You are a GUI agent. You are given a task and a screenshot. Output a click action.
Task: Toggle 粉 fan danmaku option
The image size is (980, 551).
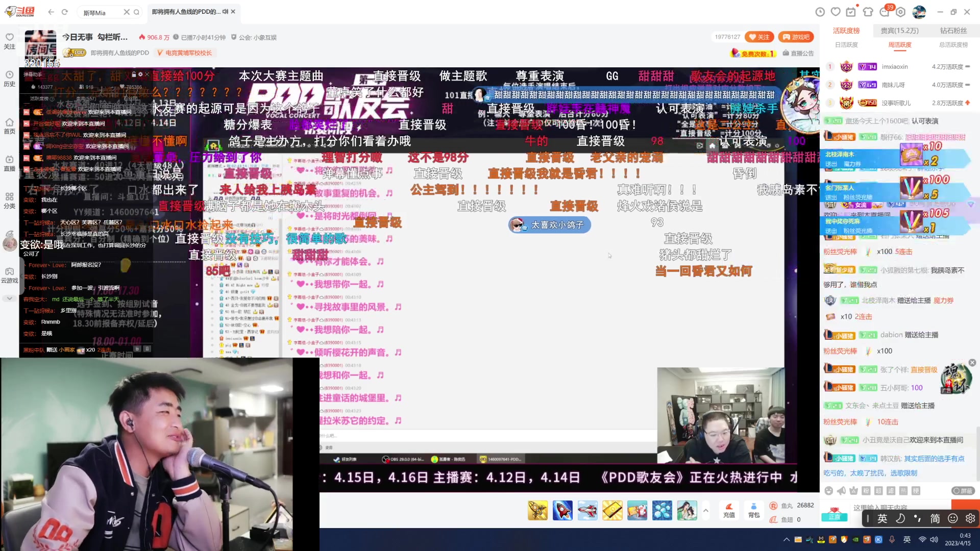866,491
